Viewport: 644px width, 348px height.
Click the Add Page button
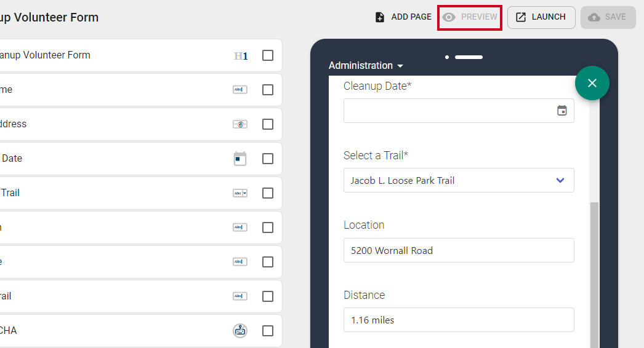pyautogui.click(x=403, y=17)
